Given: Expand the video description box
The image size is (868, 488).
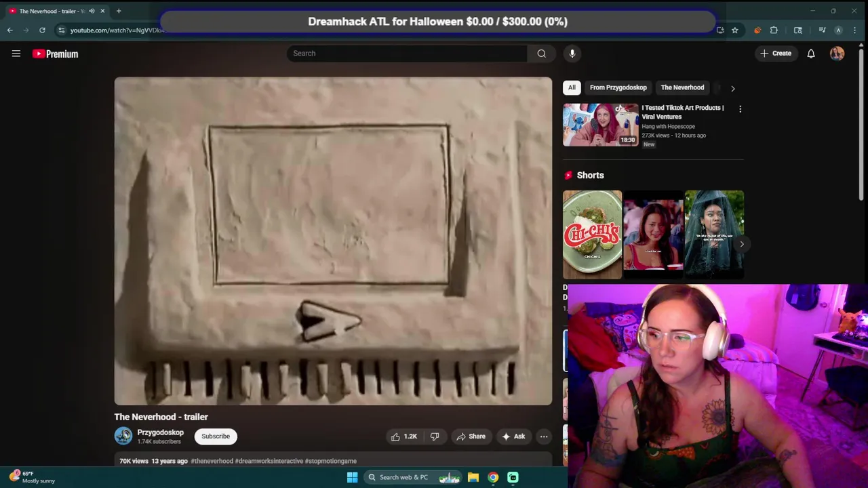Looking at the screenshot, I should [333, 460].
